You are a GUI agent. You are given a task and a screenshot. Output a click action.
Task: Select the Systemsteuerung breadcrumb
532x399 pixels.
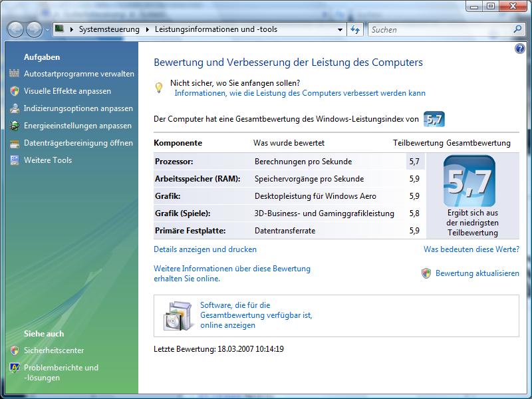pyautogui.click(x=109, y=29)
